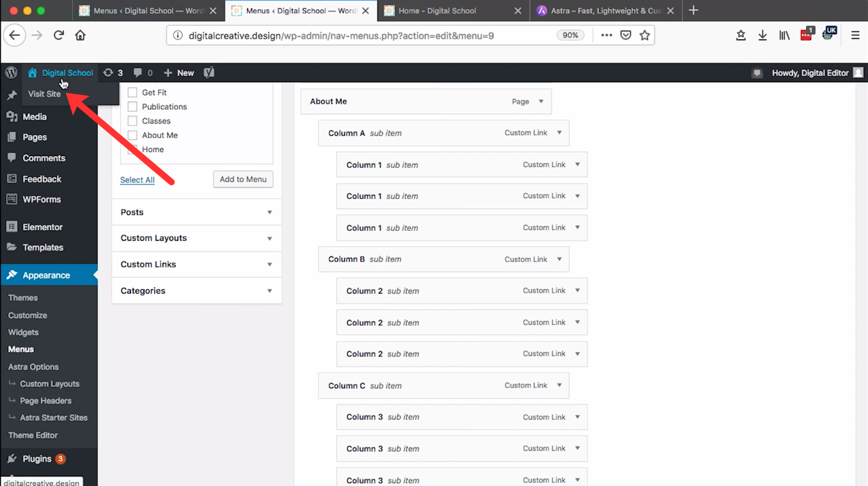Expand Column B menu item arrow
The image size is (868, 486).
pyautogui.click(x=560, y=259)
